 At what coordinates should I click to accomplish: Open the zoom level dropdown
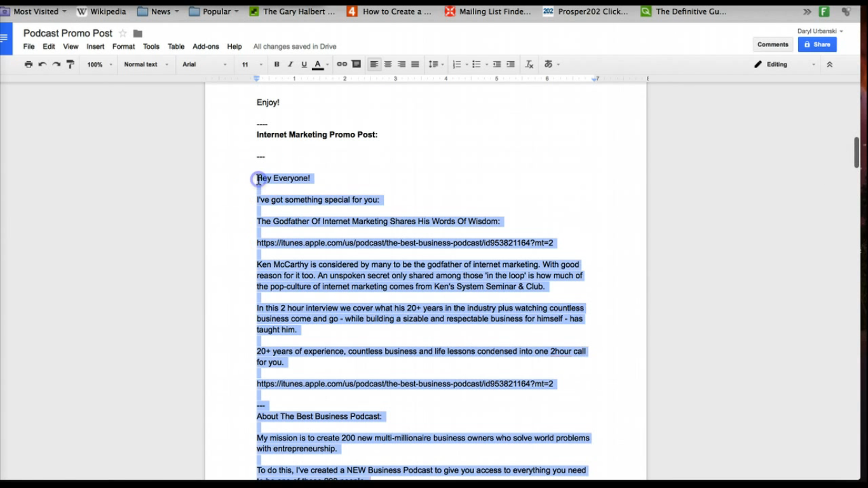[100, 64]
